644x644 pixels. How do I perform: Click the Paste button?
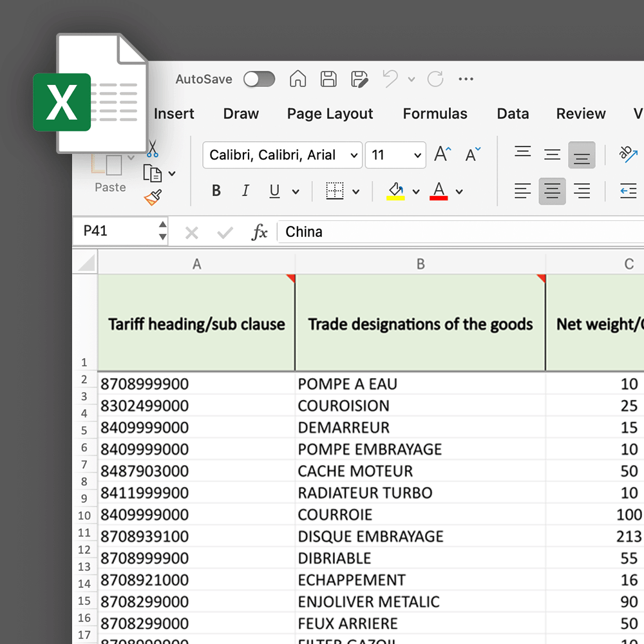[110, 175]
